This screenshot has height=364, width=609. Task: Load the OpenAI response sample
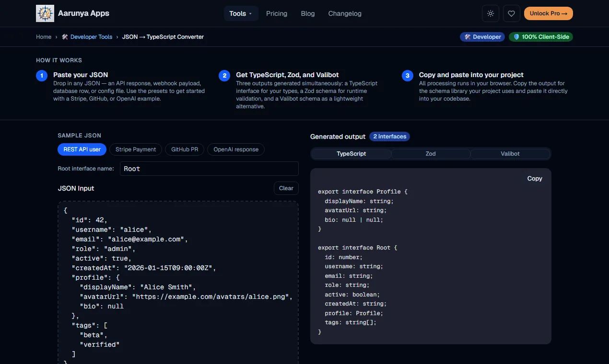pos(236,149)
